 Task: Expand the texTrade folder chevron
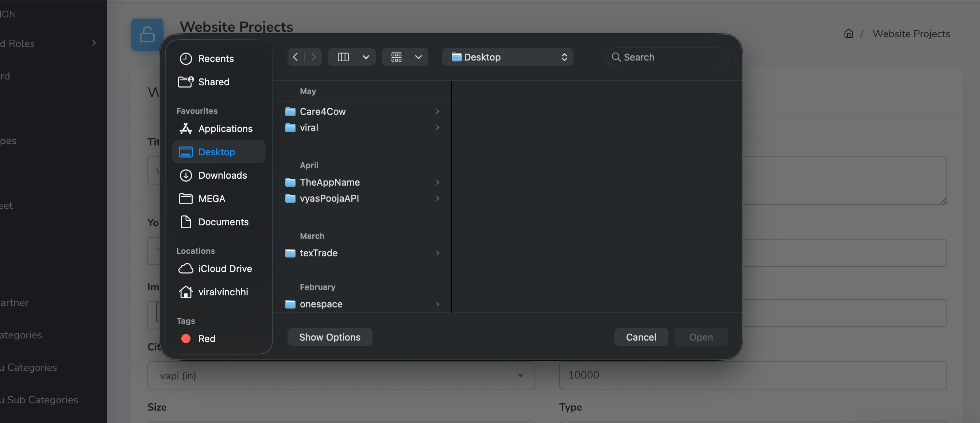(437, 253)
